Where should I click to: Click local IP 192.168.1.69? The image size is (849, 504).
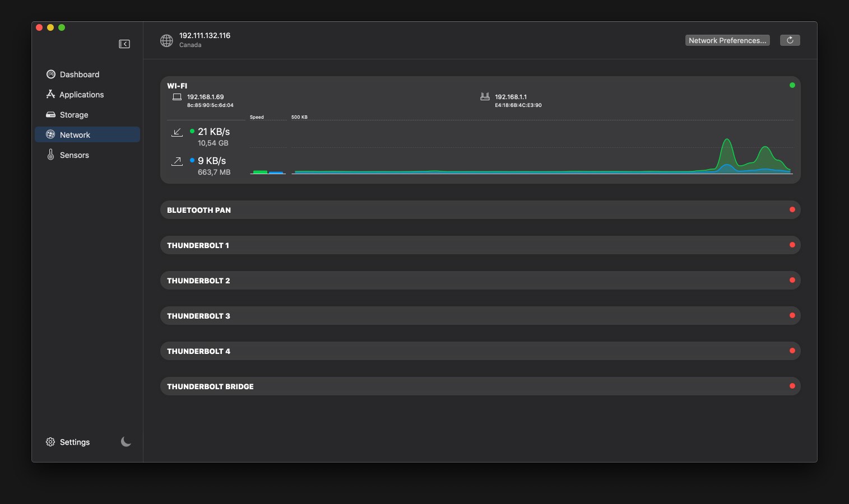click(x=205, y=97)
